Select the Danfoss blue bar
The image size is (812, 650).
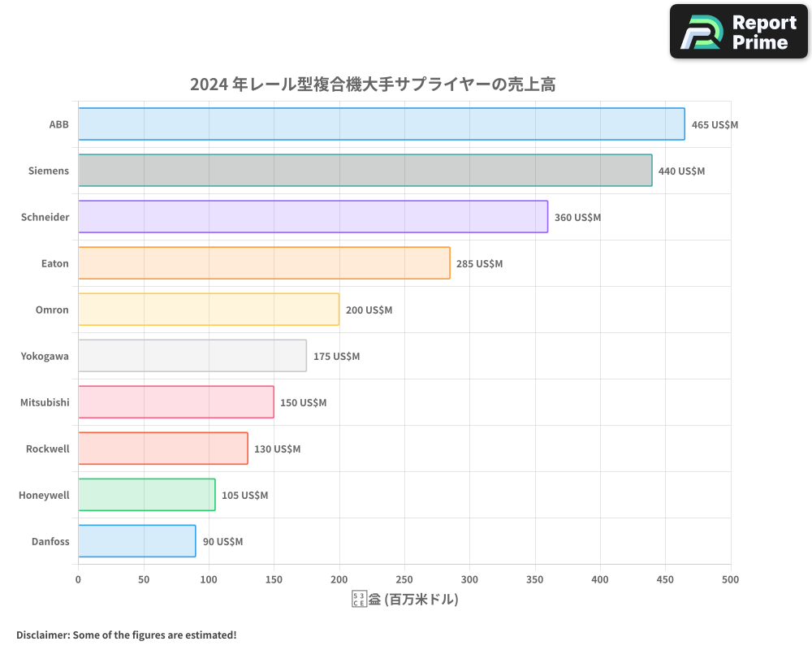click(x=134, y=541)
